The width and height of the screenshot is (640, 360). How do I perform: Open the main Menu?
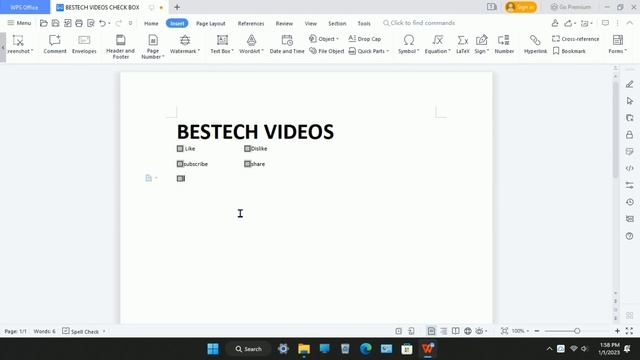click(x=19, y=23)
